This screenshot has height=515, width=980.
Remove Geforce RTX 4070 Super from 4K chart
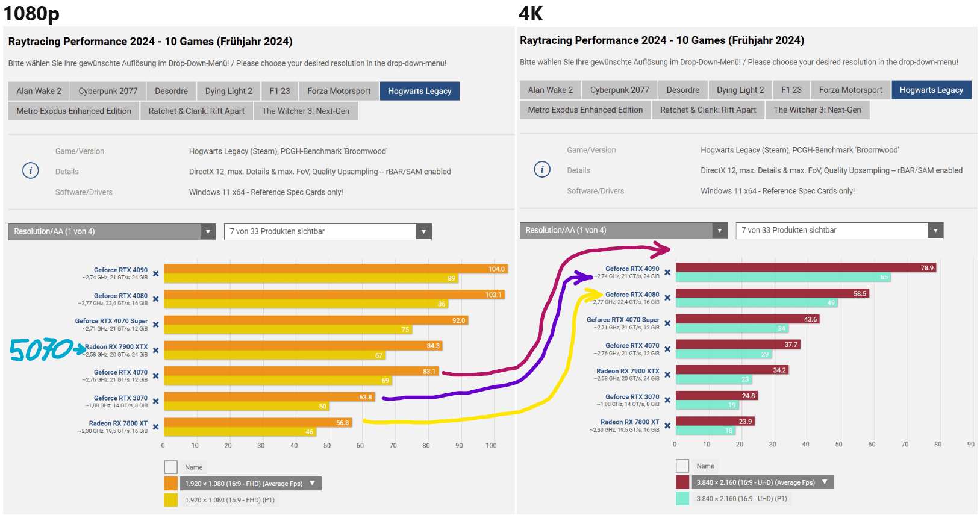[667, 323]
